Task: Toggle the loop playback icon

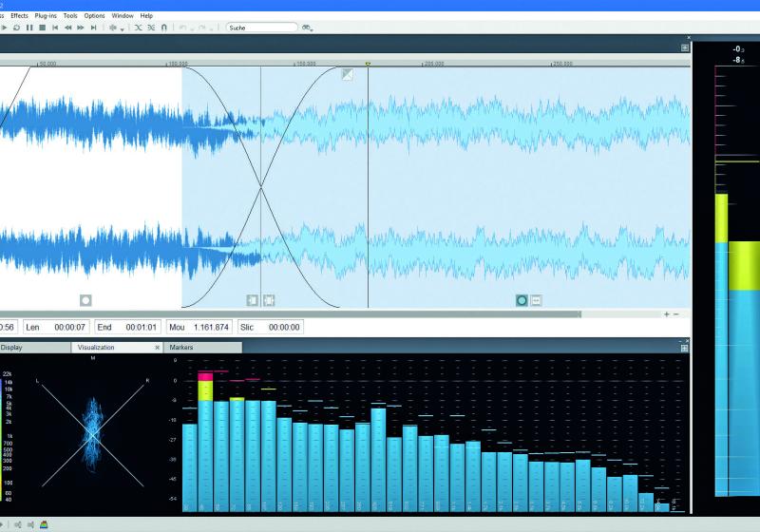Action: [x=16, y=28]
